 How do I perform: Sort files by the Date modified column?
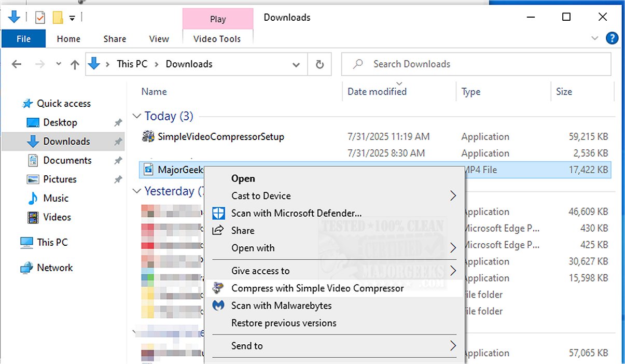377,92
